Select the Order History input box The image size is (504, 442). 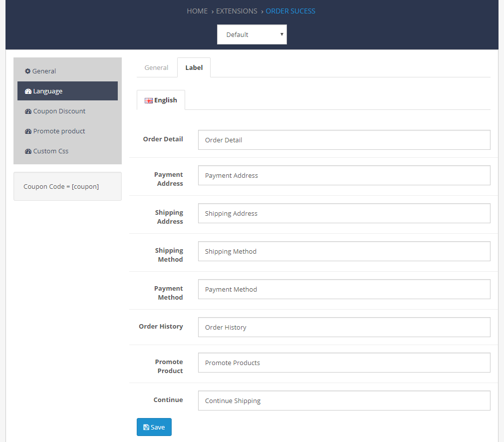pos(344,327)
